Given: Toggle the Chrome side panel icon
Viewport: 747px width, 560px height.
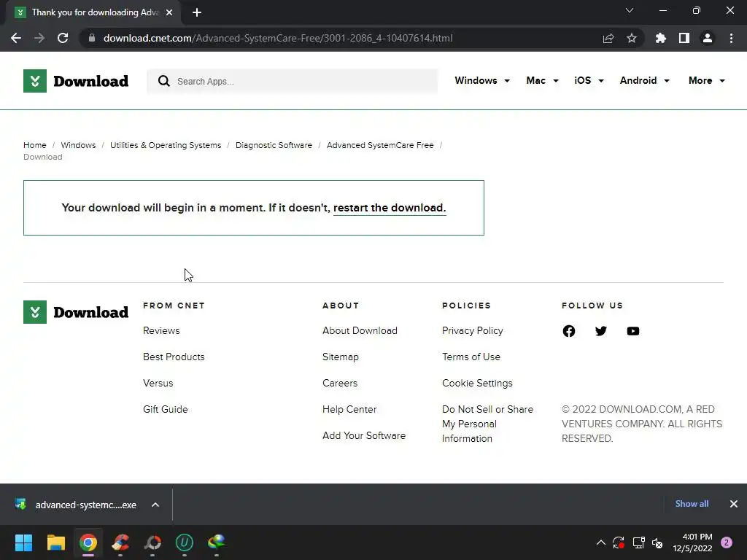Looking at the screenshot, I should click(684, 38).
